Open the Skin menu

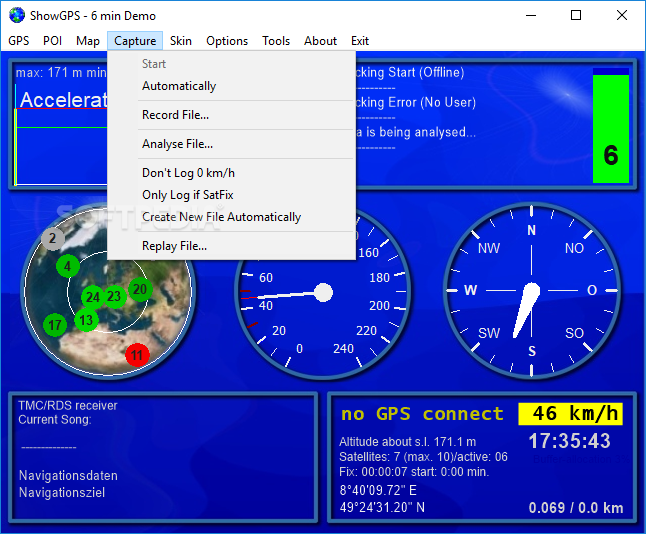[x=181, y=41]
